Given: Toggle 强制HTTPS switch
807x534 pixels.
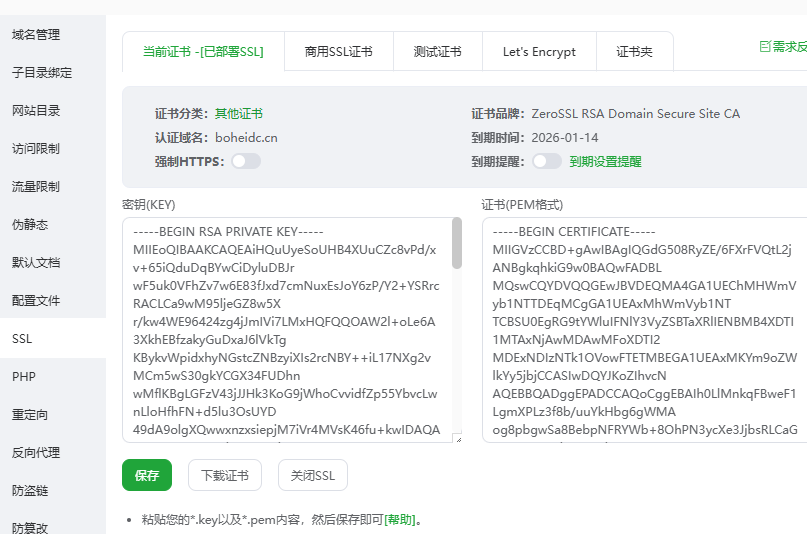Looking at the screenshot, I should click(246, 162).
